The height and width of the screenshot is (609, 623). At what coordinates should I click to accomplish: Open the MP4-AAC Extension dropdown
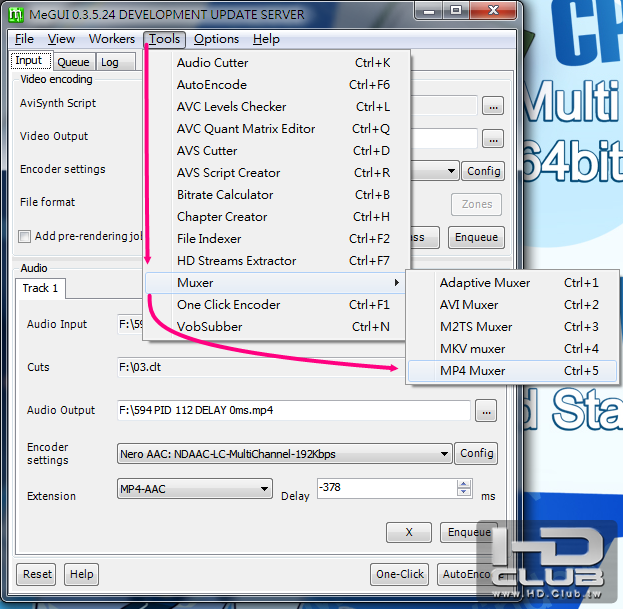(x=195, y=489)
